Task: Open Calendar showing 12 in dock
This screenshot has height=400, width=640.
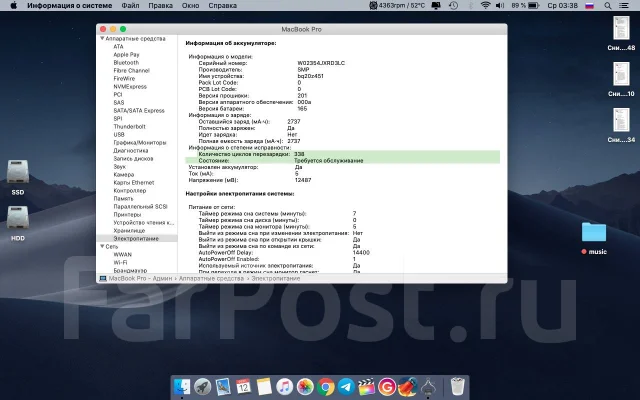Action: (x=243, y=386)
